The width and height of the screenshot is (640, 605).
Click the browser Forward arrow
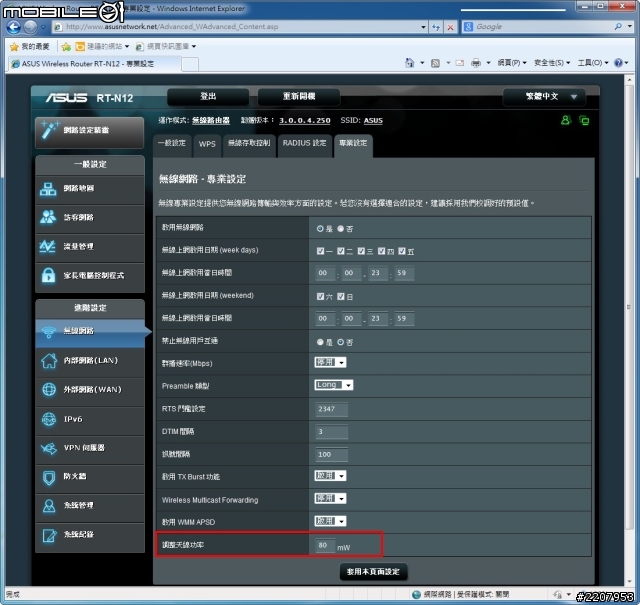(x=30, y=27)
